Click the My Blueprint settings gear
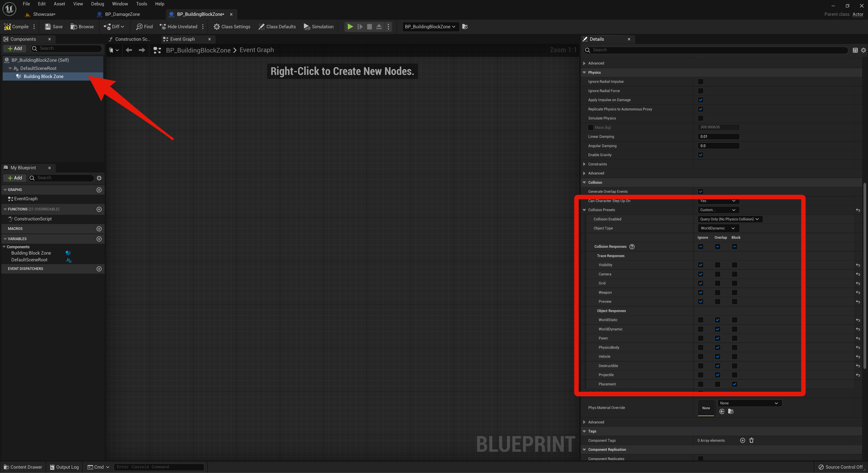 99,178
